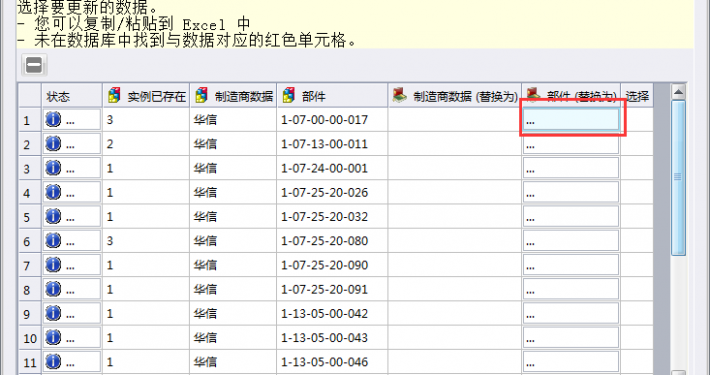Click the info status icon in row 9
This screenshot has width=710, height=375.
[53, 313]
